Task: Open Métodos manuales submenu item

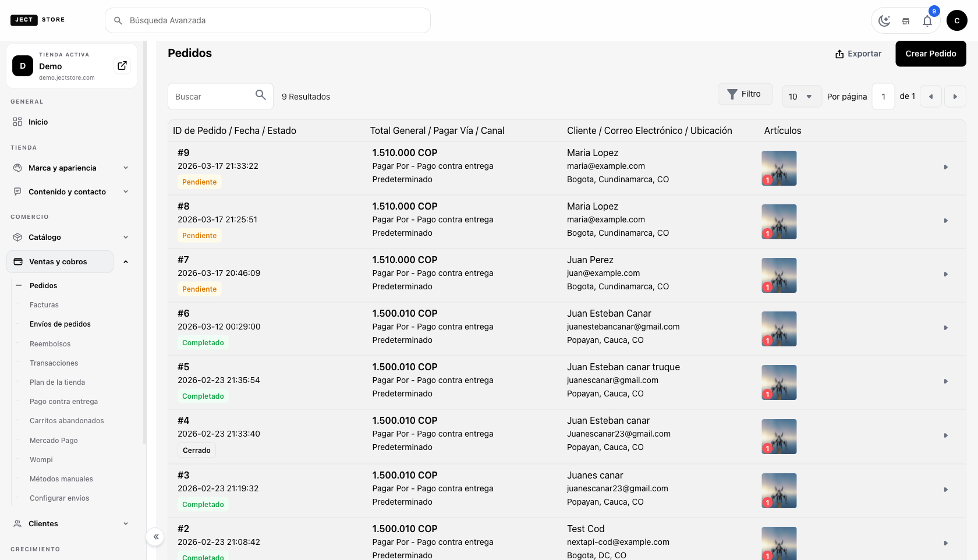Action: [x=61, y=479]
